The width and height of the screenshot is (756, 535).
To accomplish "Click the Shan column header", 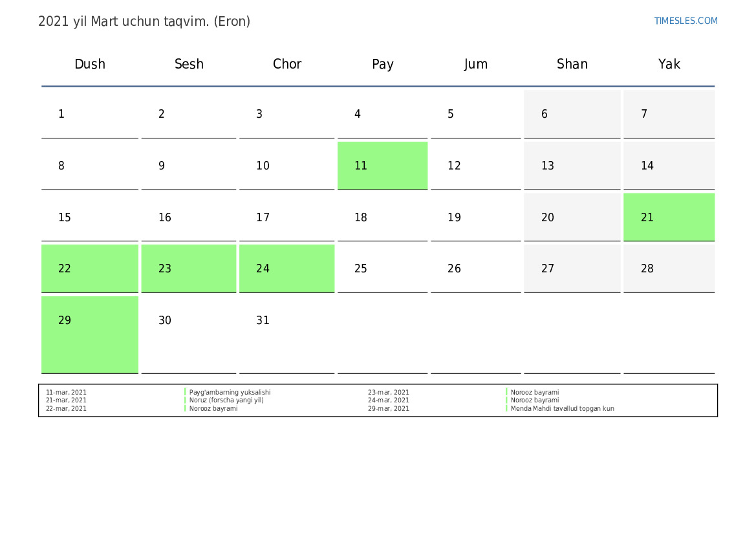I will pyautogui.click(x=572, y=64).
